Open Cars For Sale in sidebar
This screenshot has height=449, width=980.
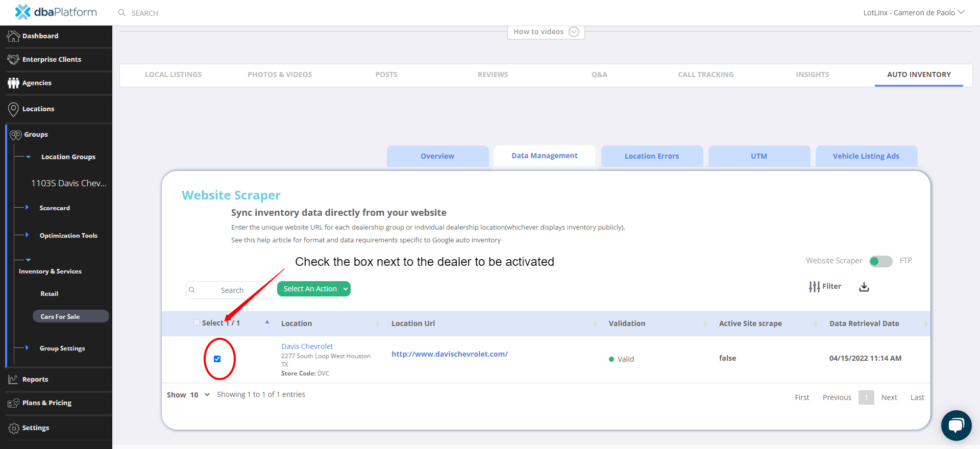(71, 316)
